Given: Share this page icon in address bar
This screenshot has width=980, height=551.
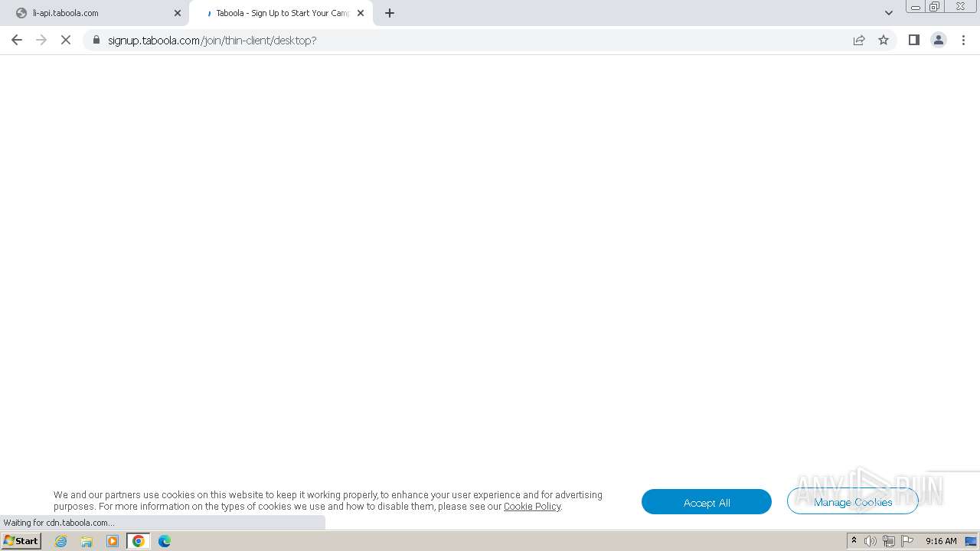Looking at the screenshot, I should [x=859, y=40].
